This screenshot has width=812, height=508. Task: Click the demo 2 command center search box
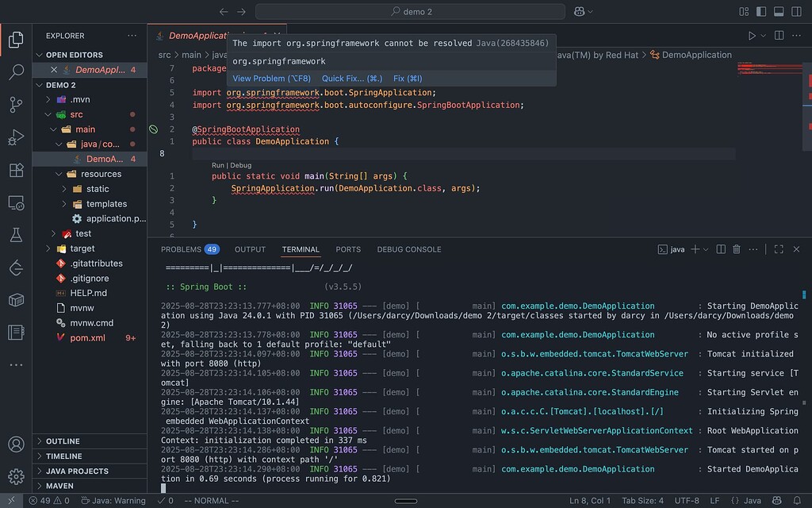pyautogui.click(x=410, y=11)
